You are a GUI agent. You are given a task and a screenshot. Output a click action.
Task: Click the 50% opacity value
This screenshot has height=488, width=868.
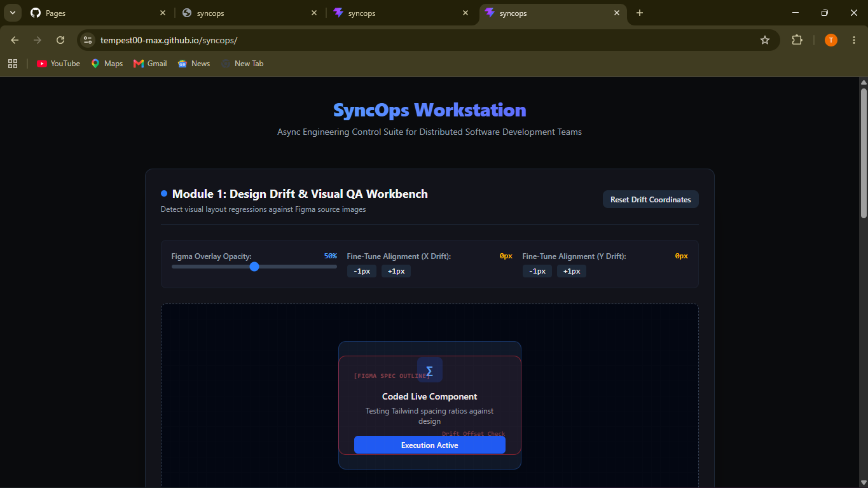(331, 256)
